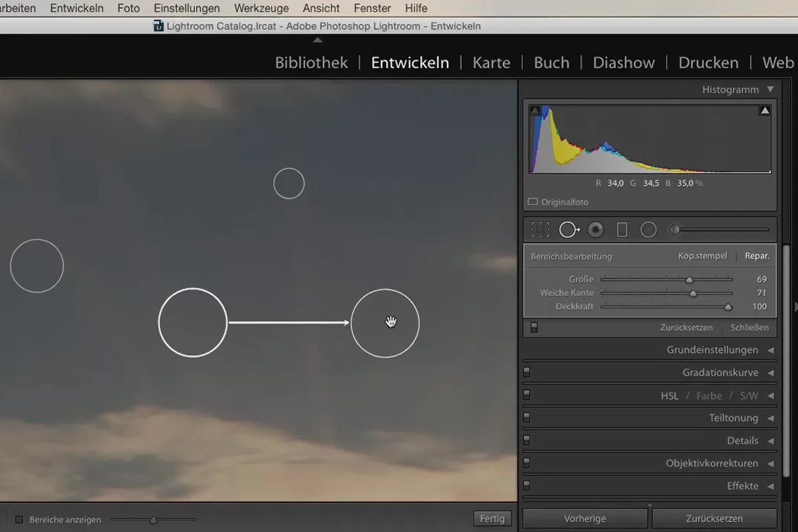Image resolution: width=798 pixels, height=532 pixels.
Task: Choose the Kop.stempel clone mode
Action: point(703,256)
